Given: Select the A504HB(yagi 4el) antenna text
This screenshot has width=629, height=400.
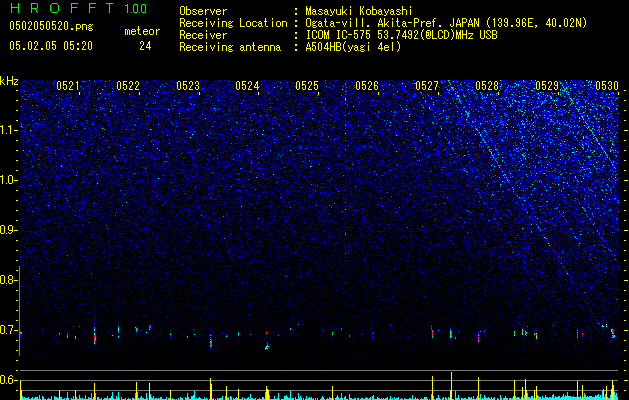Looking at the screenshot, I should (x=353, y=47).
